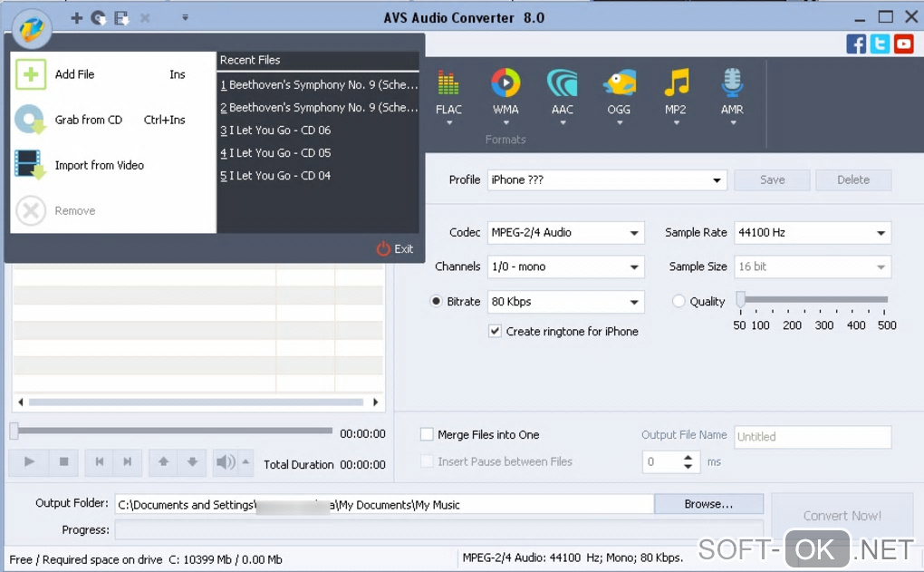
Task: Click Exit in the application menu
Action: pyautogui.click(x=395, y=249)
